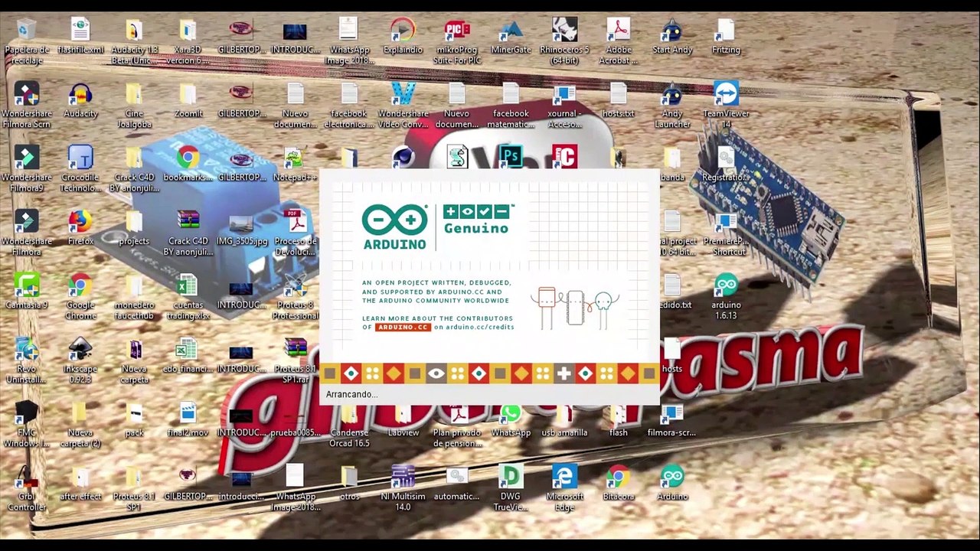
Task: Open the Candense Orcad 16.5 folder
Action: pos(349,425)
